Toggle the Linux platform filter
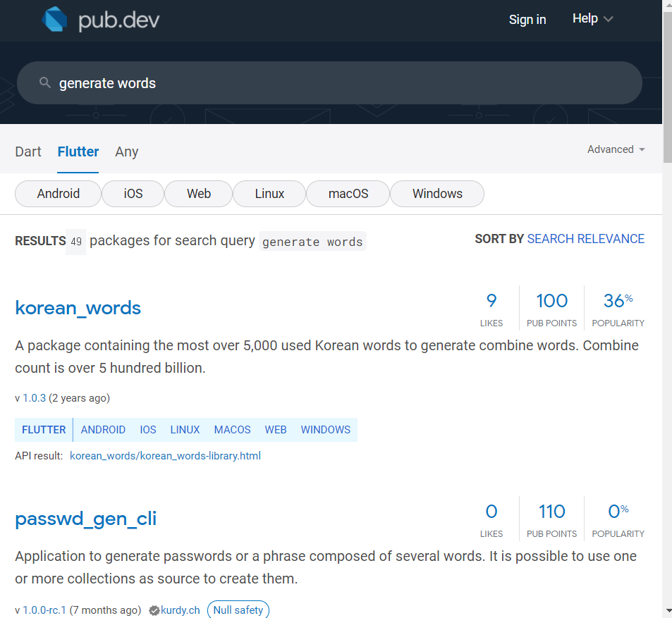The height and width of the screenshot is (618, 672). tap(269, 194)
